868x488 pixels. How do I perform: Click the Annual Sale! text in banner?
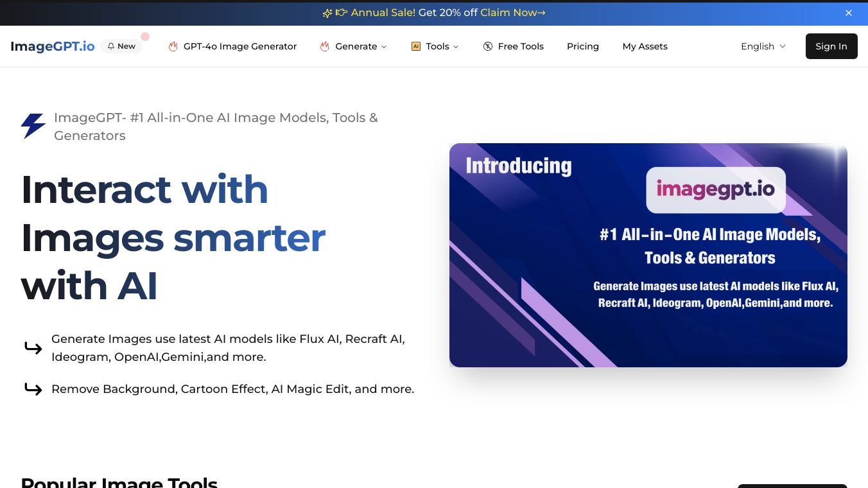pos(383,13)
